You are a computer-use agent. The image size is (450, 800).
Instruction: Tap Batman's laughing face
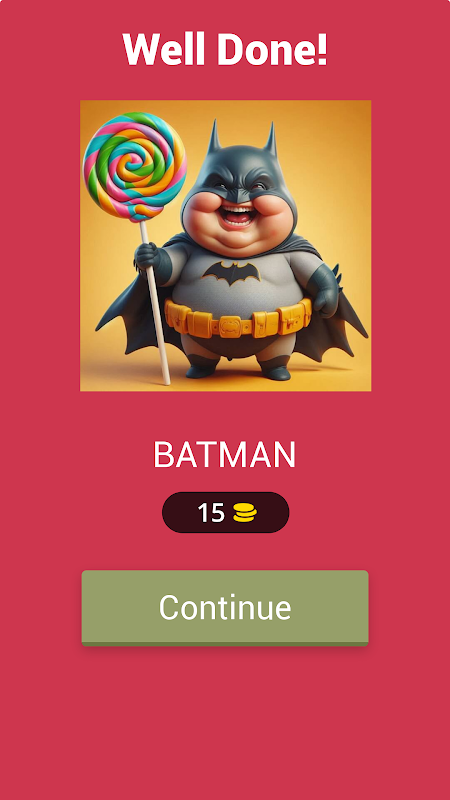click(239, 206)
